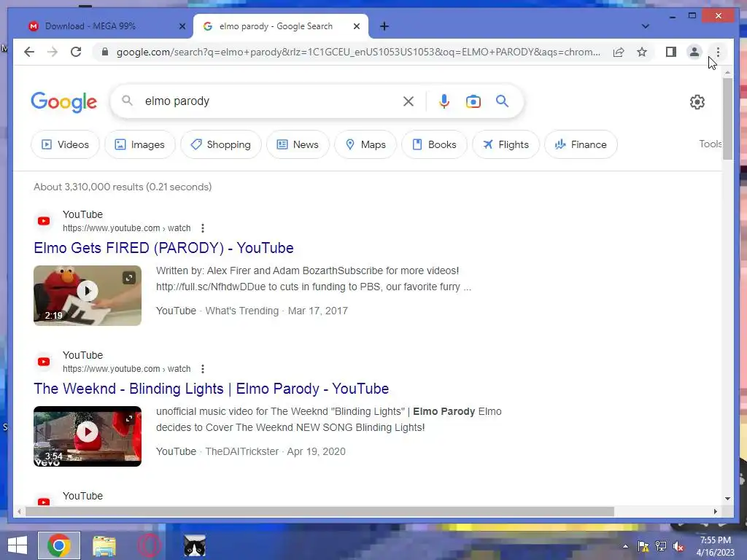The height and width of the screenshot is (560, 747).
Task: Filter results by Images
Action: coord(140,144)
